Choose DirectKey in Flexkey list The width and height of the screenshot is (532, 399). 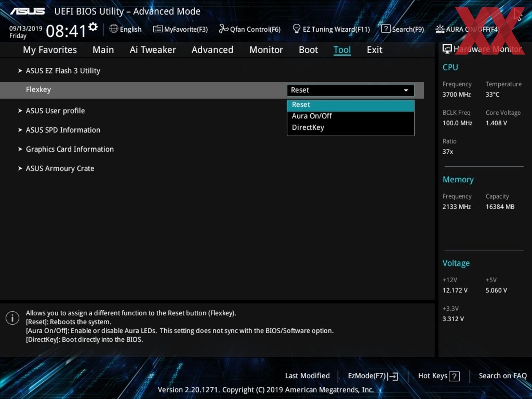click(350, 128)
